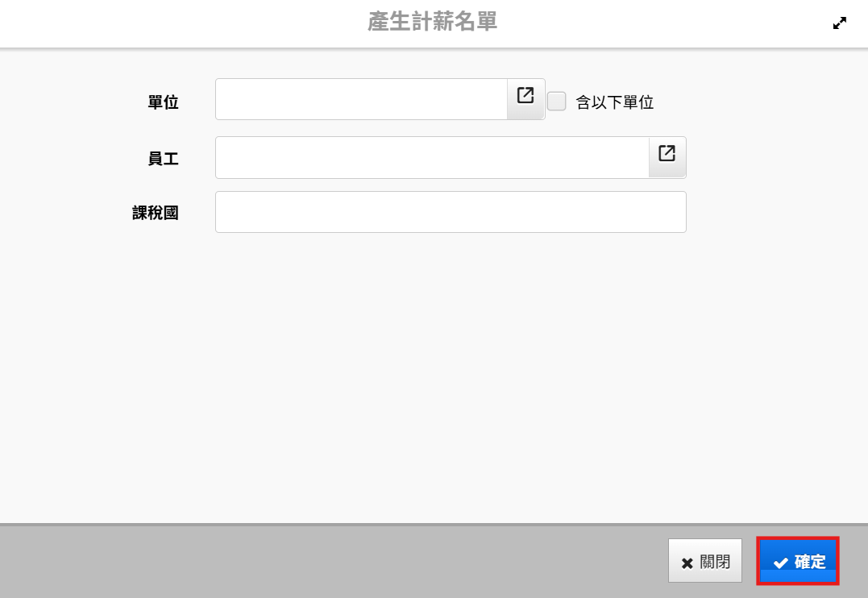Click the 單位 field label
The height and width of the screenshot is (598, 868).
click(163, 102)
